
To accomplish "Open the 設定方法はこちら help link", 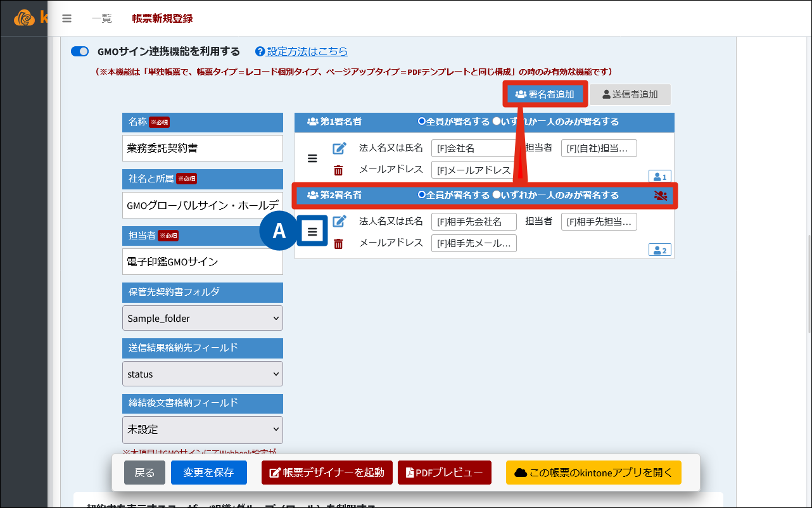I will 307,51.
